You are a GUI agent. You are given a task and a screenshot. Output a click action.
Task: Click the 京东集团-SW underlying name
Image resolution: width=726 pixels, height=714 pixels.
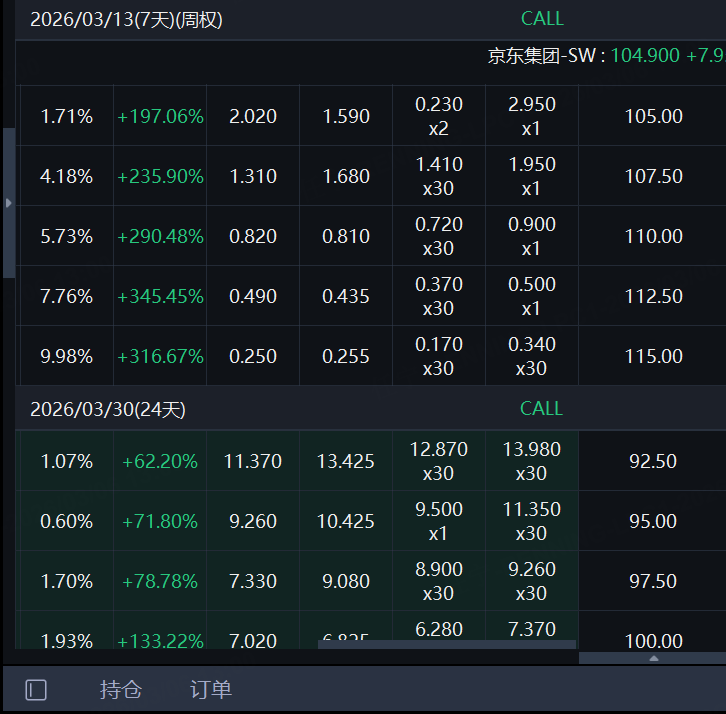[540, 56]
